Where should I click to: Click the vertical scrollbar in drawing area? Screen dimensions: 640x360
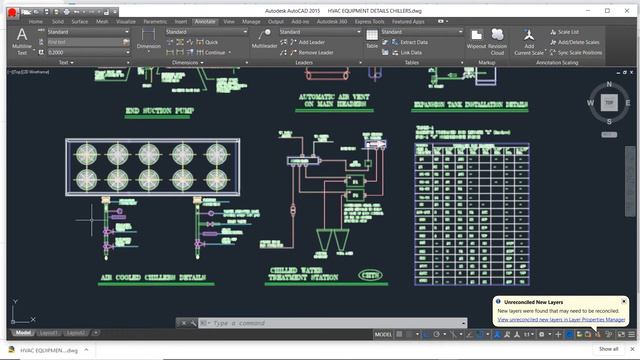(630, 182)
